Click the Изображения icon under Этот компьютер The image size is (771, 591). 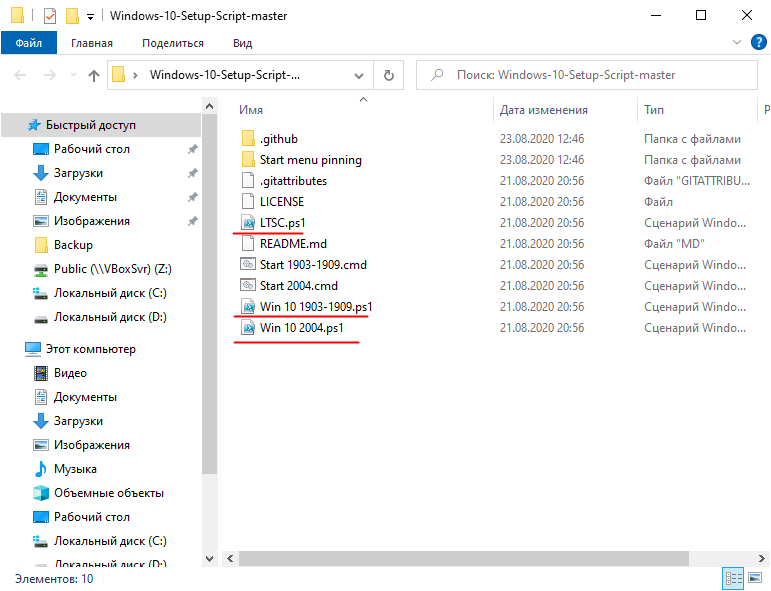point(41,445)
